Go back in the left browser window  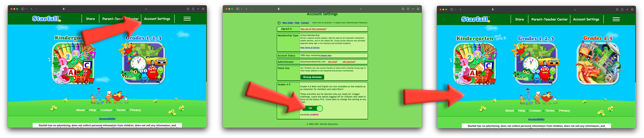[31, 9]
